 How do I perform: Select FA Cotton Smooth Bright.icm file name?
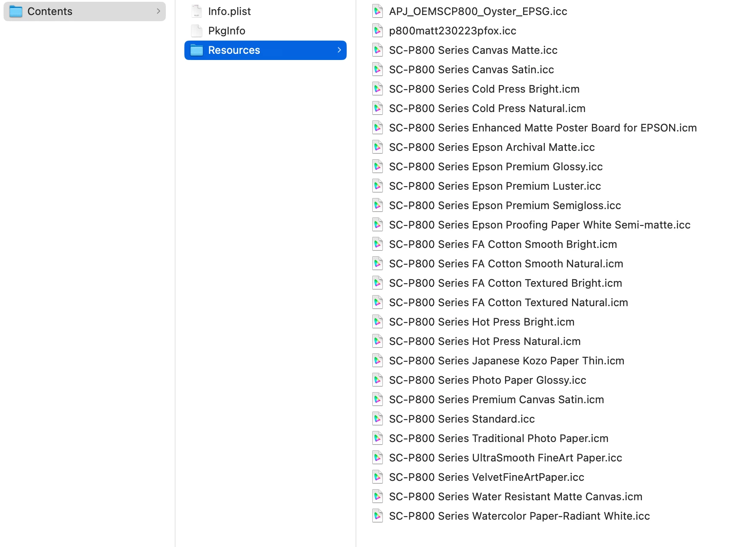(x=503, y=244)
